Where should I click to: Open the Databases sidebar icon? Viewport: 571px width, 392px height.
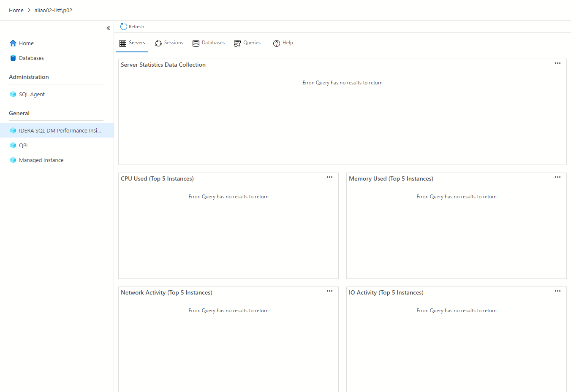click(x=13, y=58)
